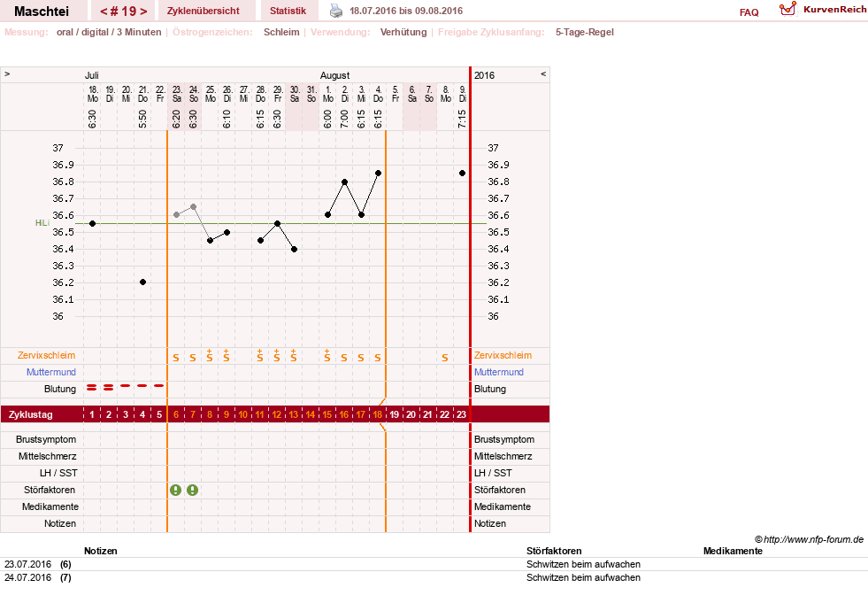The width and height of the screenshot is (868, 603).
Task: Click the KurvenReich logo icon
Action: 787,9
